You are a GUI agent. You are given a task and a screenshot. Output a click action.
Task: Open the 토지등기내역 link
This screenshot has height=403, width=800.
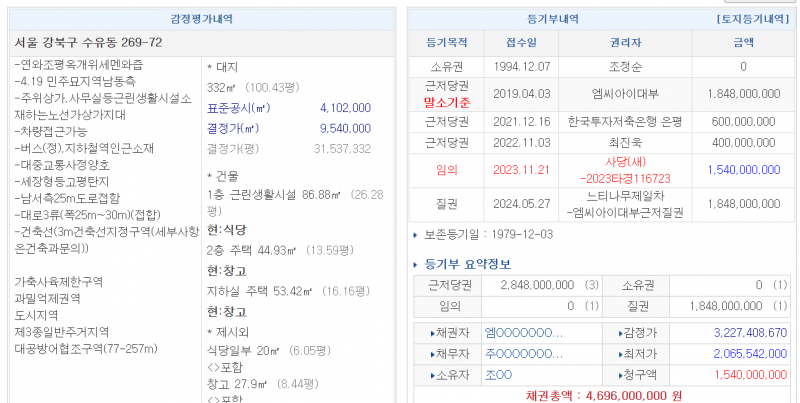click(754, 19)
